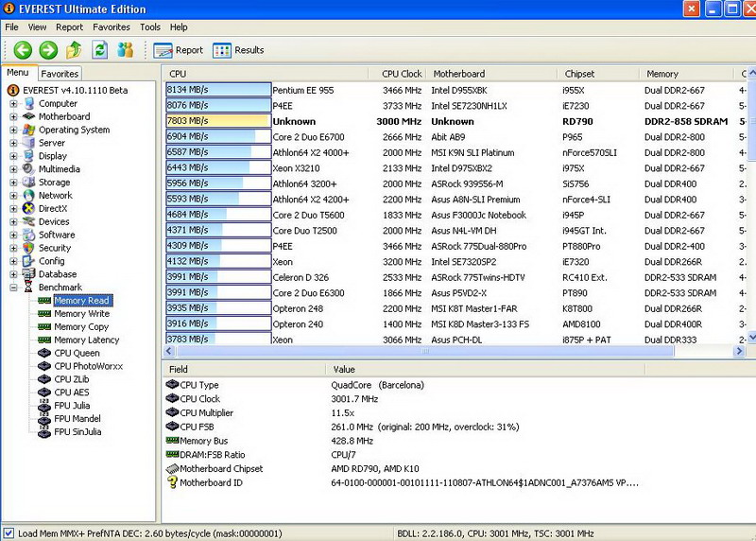The height and width of the screenshot is (541, 756).
Task: Open the Tools menu
Action: coord(150,27)
